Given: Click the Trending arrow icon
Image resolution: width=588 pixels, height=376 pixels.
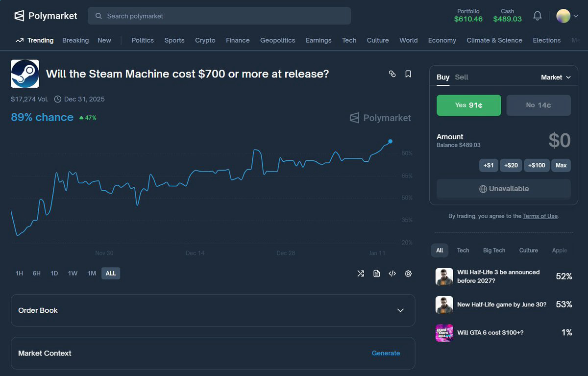Looking at the screenshot, I should click(x=20, y=40).
